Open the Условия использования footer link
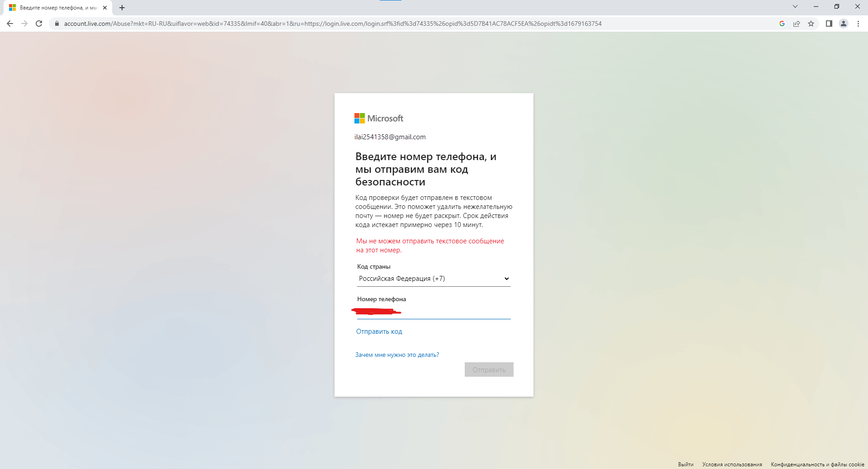The width and height of the screenshot is (868, 469). [x=732, y=464]
